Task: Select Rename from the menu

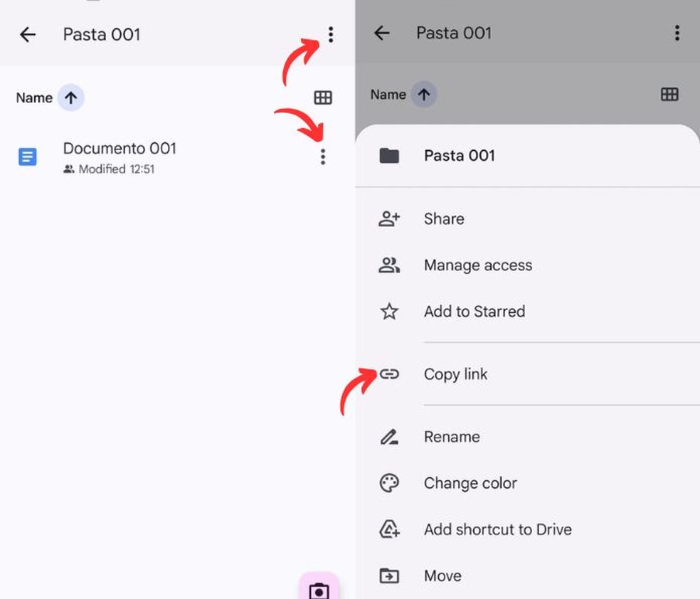Action: 452,437
